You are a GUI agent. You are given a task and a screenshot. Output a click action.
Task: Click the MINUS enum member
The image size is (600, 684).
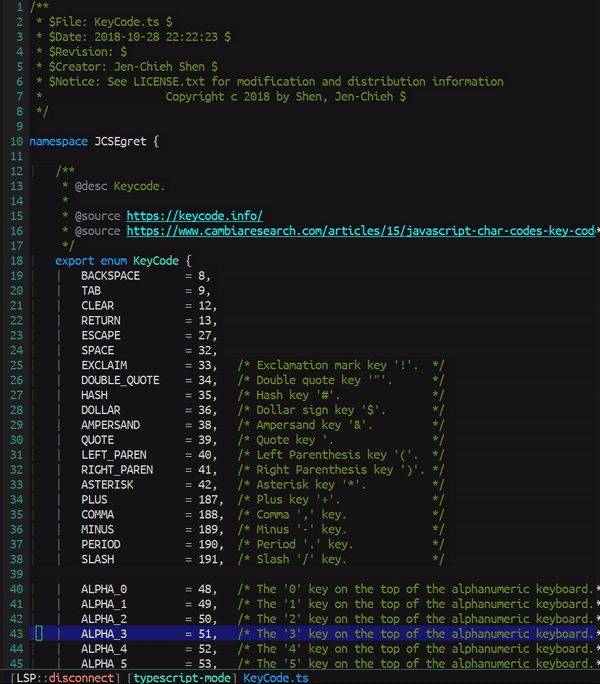tap(97, 529)
